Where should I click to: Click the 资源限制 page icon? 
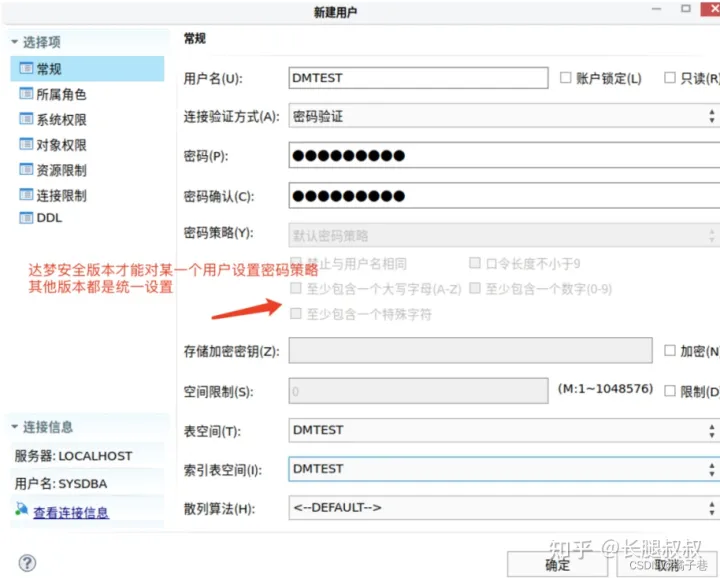[x=26, y=169]
